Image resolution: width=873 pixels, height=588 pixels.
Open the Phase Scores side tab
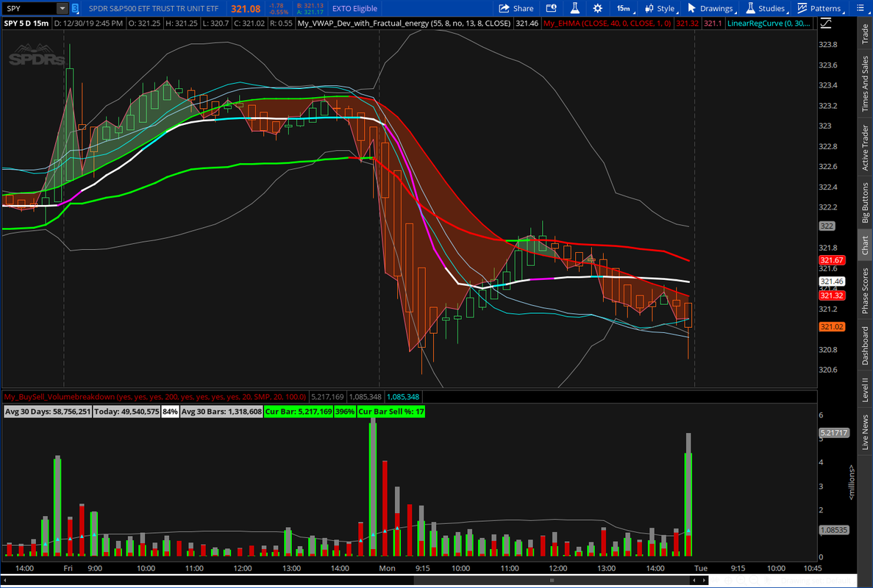click(x=865, y=290)
